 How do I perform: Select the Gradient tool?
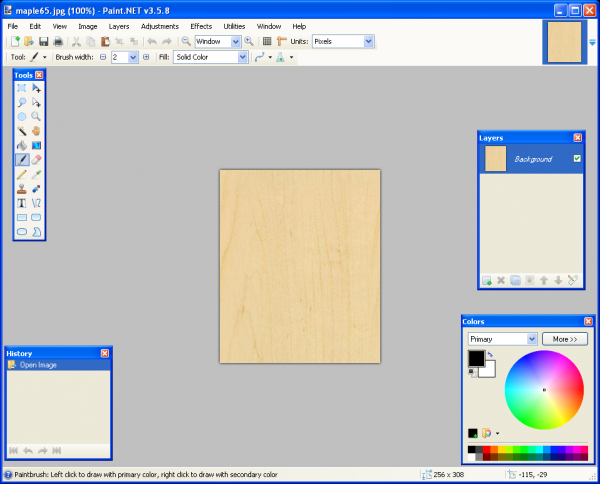(x=36, y=145)
